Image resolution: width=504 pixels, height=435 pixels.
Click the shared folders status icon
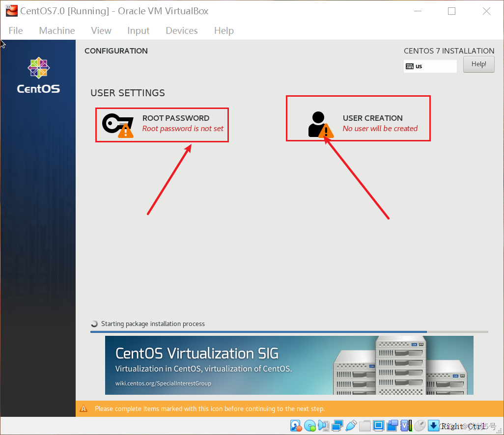click(365, 426)
